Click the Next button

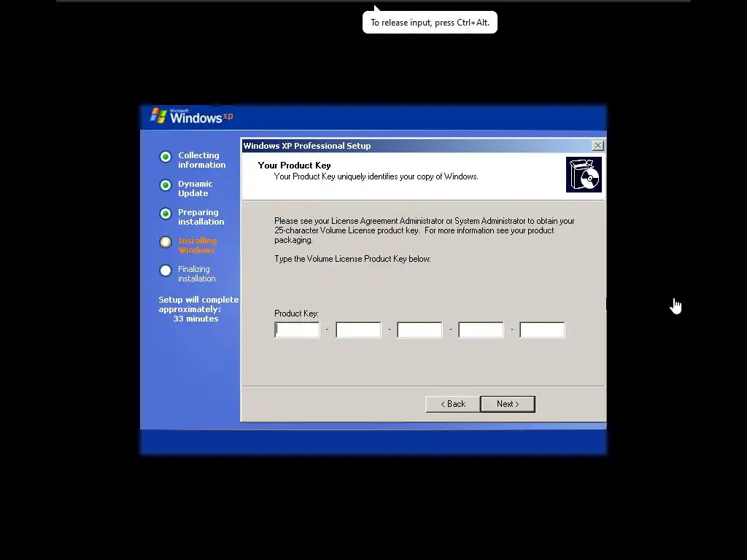pos(508,404)
